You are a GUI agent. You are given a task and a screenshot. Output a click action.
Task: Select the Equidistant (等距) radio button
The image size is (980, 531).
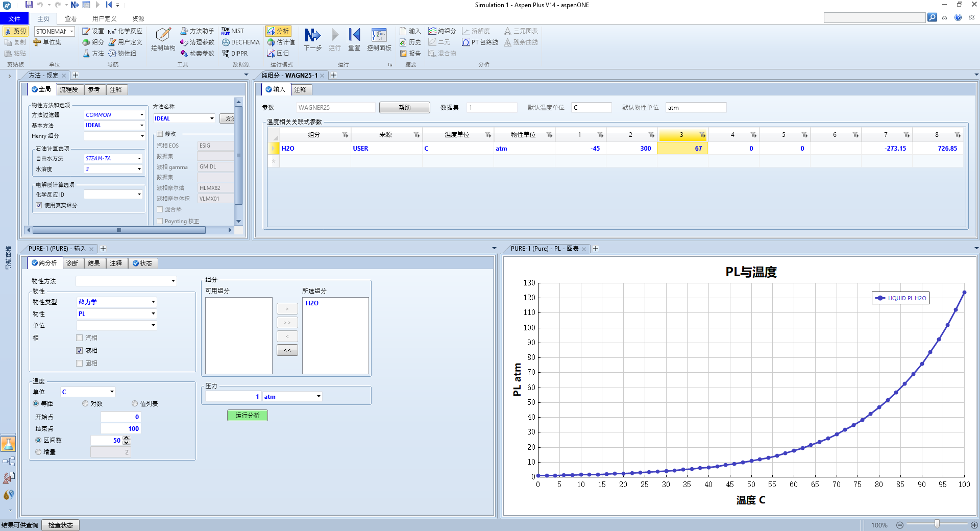tap(36, 403)
